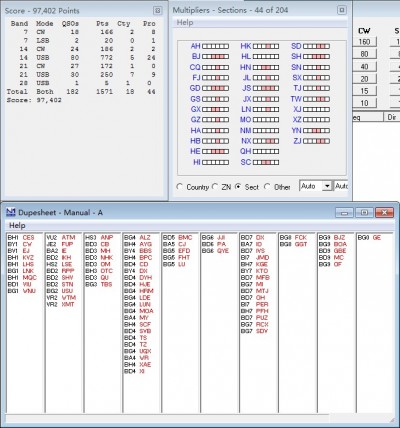Open Help menu in Dupesheet window
This screenshot has width=400, height=428.
(17, 226)
